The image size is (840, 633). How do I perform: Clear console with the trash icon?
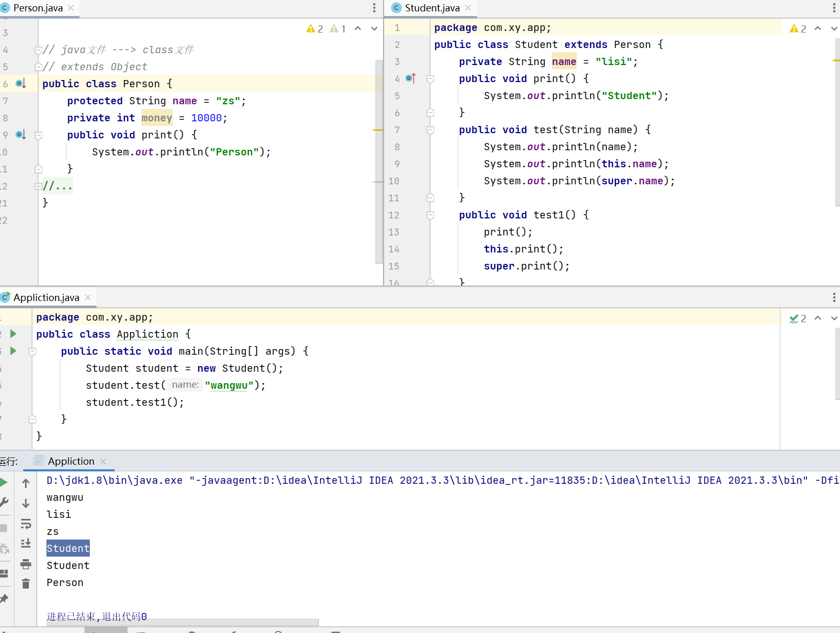point(26,583)
